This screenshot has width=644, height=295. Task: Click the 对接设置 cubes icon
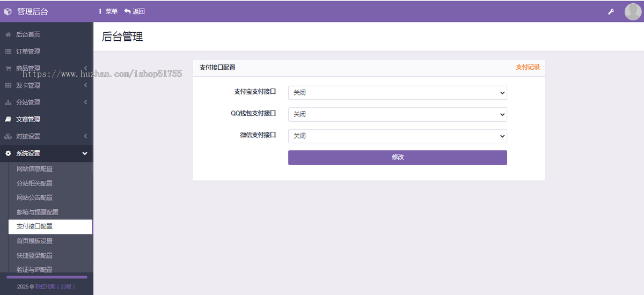click(x=8, y=136)
